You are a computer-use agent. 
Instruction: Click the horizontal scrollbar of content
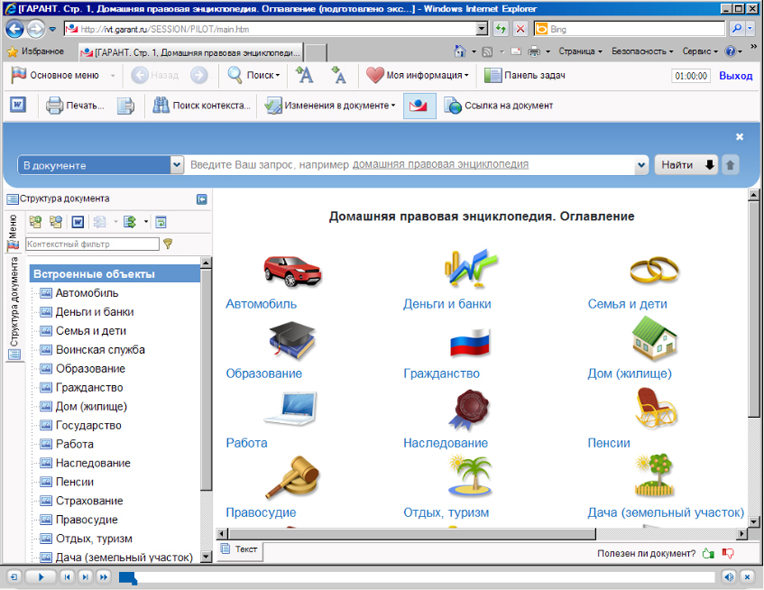click(412, 534)
